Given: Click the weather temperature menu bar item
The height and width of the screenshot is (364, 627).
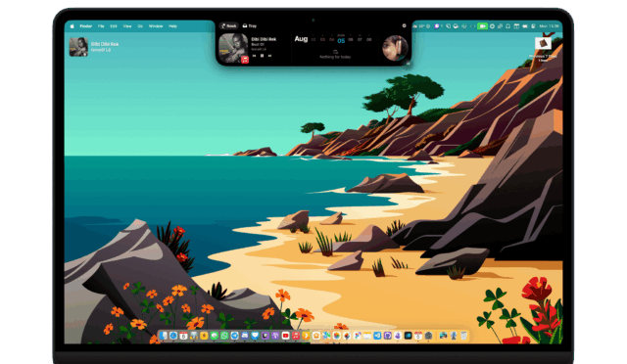Looking at the screenshot, I should coord(421,26).
